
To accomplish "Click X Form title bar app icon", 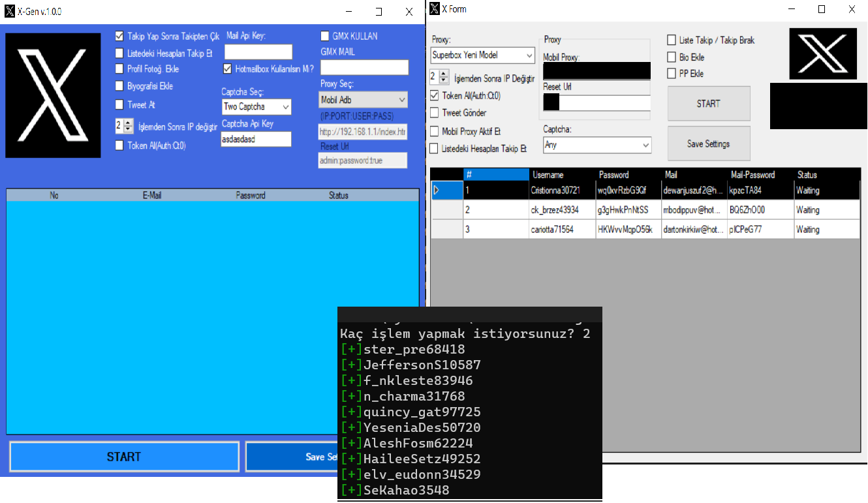I will point(435,9).
